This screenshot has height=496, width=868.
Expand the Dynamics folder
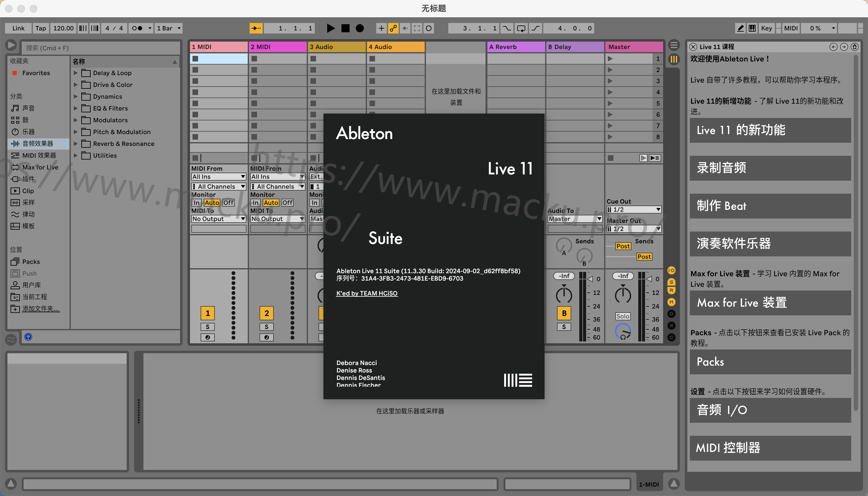click(x=76, y=97)
